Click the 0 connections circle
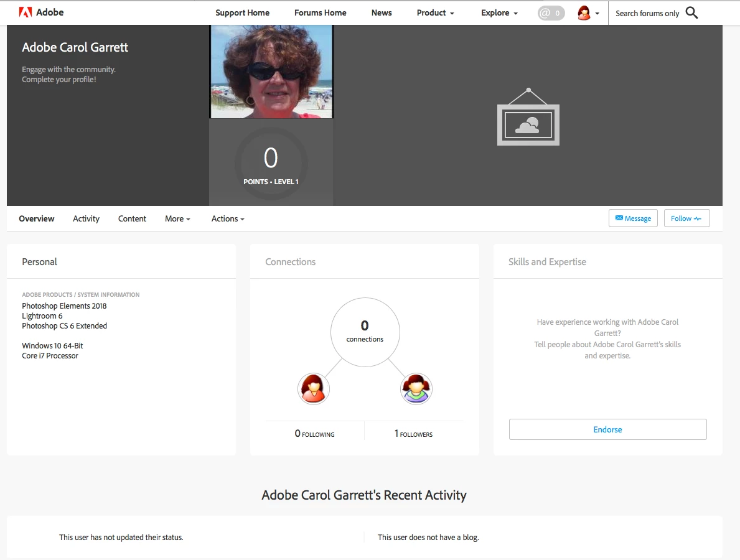The width and height of the screenshot is (740, 560). point(365,332)
